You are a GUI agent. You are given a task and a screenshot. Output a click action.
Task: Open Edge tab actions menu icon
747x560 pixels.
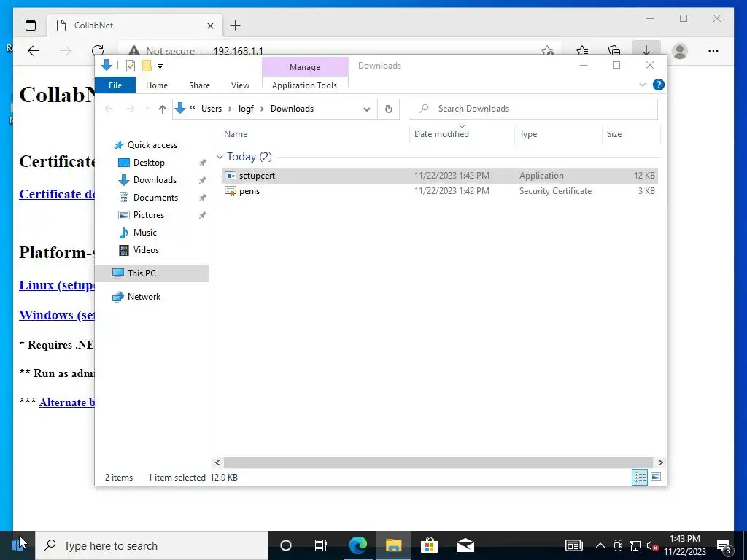[x=31, y=26]
